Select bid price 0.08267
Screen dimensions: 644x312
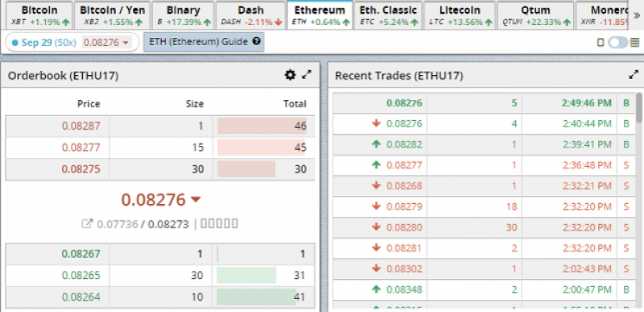coord(81,254)
